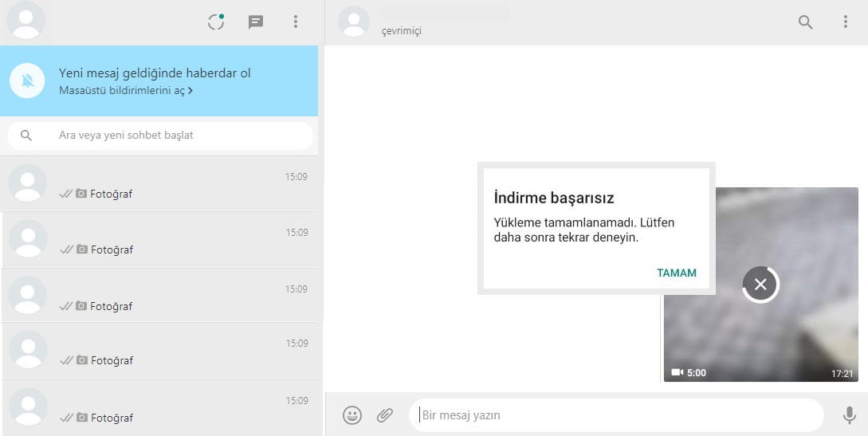868x436 pixels.
Task: Select the third Fotoğraf conversation in list
Action: (159, 296)
